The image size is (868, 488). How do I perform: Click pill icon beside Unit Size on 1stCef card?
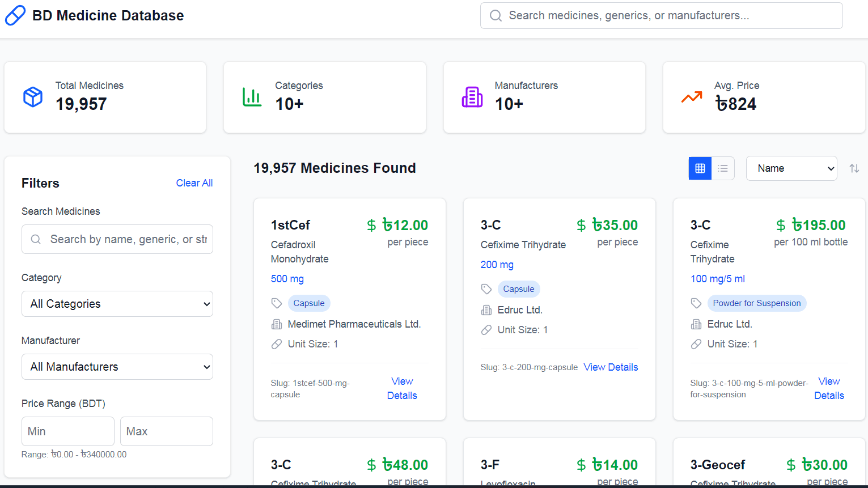click(x=277, y=344)
